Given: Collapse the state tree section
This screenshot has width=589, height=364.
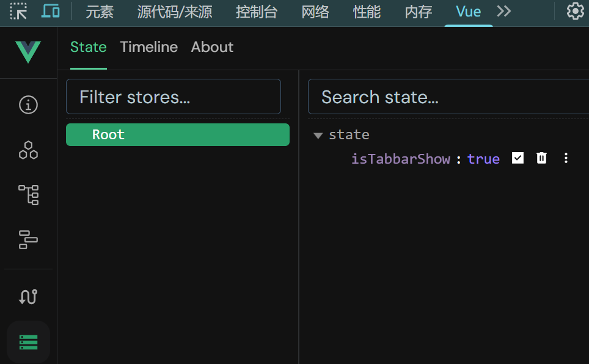Looking at the screenshot, I should click(x=318, y=135).
